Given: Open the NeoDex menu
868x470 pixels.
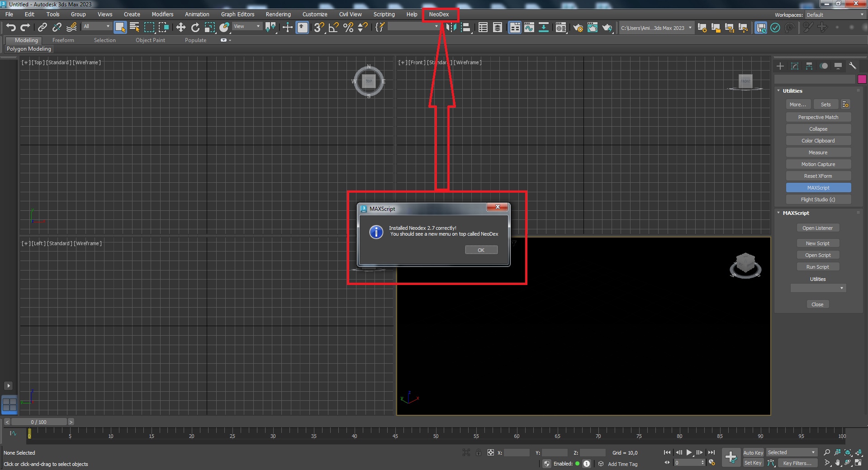Looking at the screenshot, I should click(x=439, y=14).
